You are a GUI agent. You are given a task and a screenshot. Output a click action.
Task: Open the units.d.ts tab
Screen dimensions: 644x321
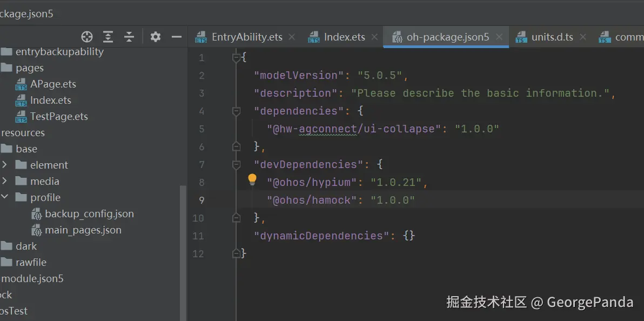click(552, 37)
